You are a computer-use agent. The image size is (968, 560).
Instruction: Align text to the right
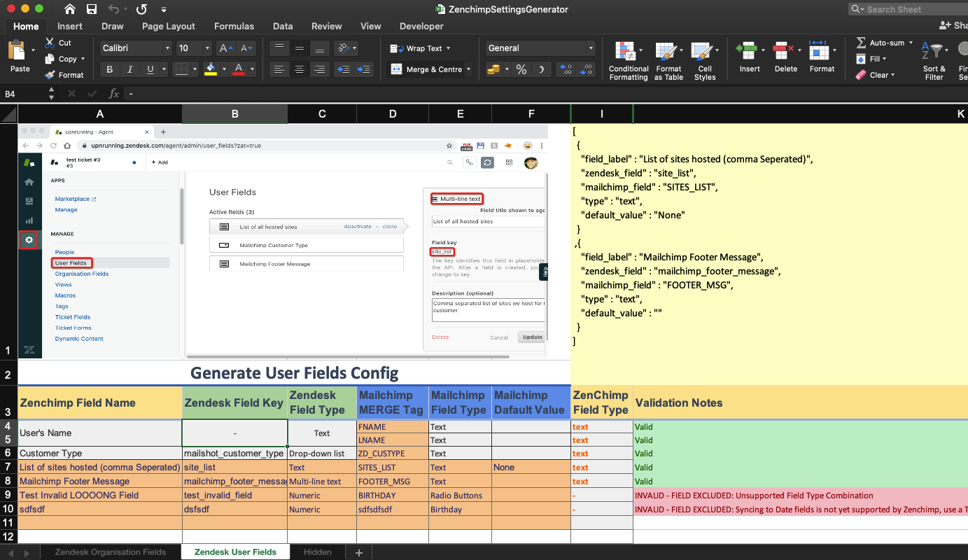point(320,69)
